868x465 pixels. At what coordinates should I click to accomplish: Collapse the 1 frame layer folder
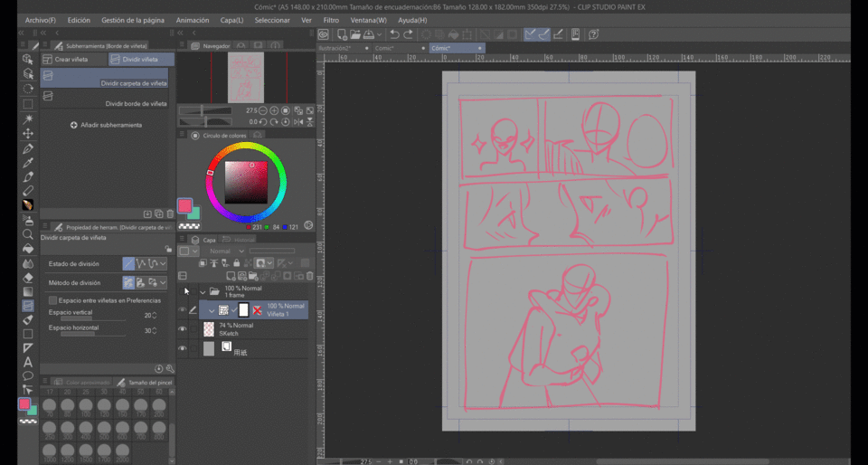coord(202,292)
